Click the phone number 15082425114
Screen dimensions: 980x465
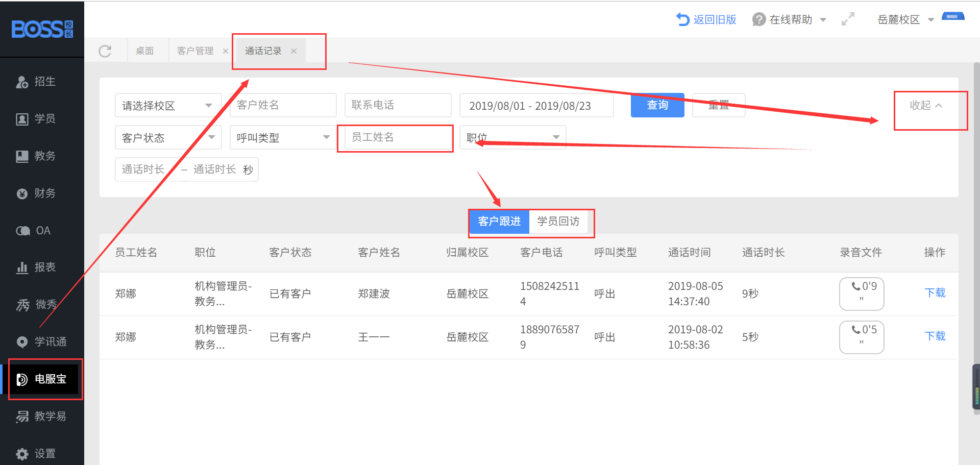pos(550,293)
